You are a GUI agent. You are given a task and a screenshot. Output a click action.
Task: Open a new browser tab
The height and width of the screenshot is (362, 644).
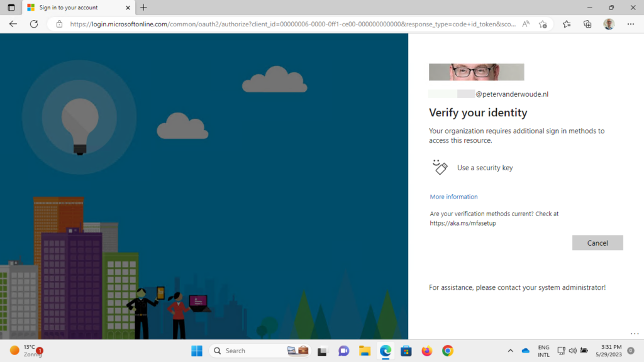click(143, 8)
